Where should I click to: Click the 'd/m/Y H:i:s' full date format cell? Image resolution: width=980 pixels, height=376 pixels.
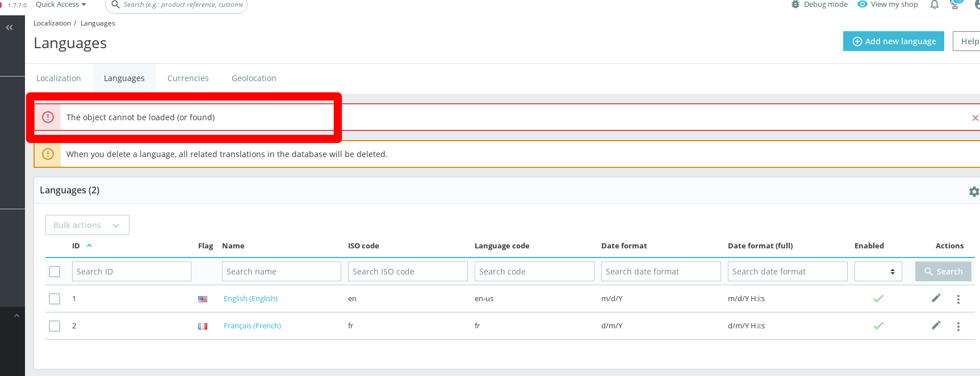coord(746,326)
